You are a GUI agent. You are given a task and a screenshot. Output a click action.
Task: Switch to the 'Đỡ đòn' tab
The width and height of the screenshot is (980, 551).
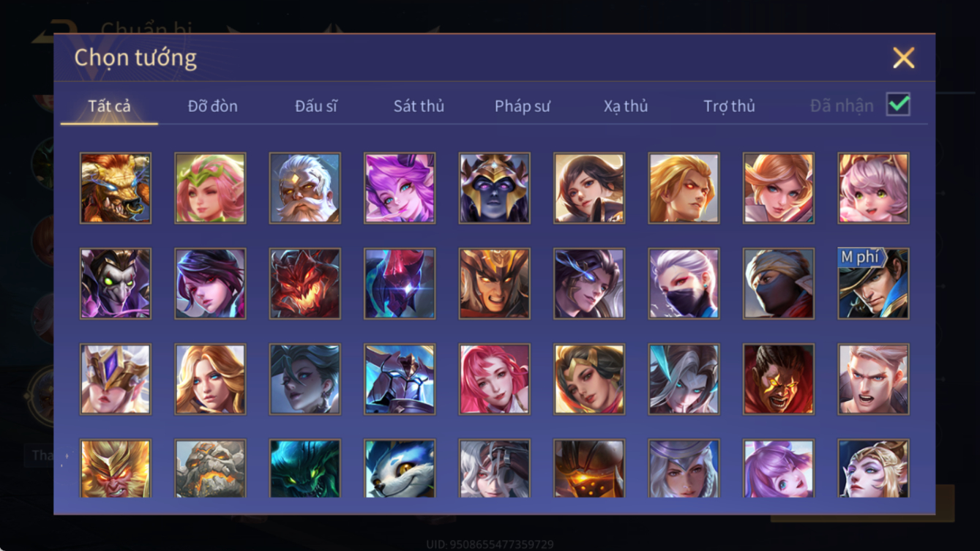pyautogui.click(x=212, y=106)
